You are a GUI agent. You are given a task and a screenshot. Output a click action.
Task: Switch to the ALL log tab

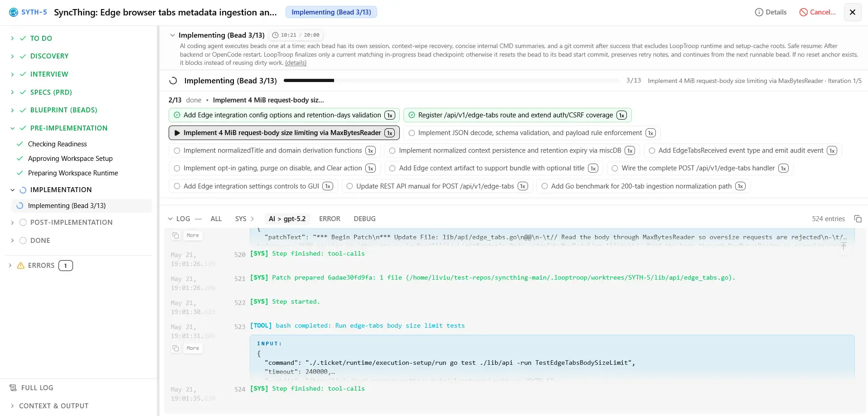coord(216,219)
